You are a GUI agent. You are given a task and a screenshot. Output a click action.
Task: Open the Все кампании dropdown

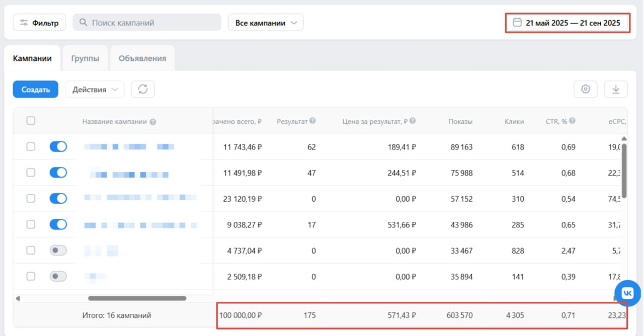(x=266, y=23)
